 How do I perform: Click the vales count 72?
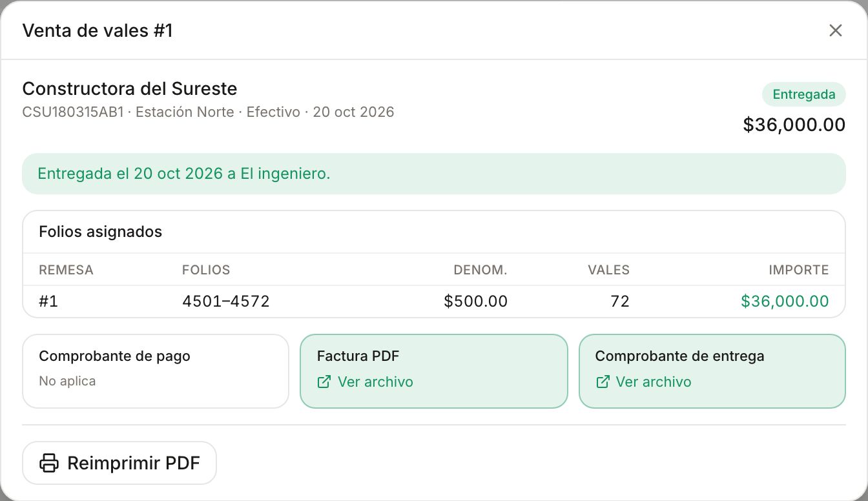pyautogui.click(x=620, y=302)
